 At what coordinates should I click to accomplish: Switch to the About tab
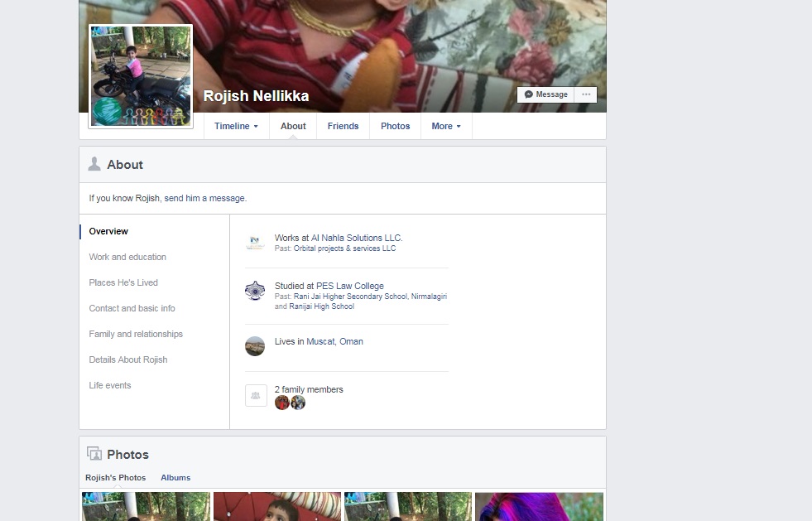[293, 126]
